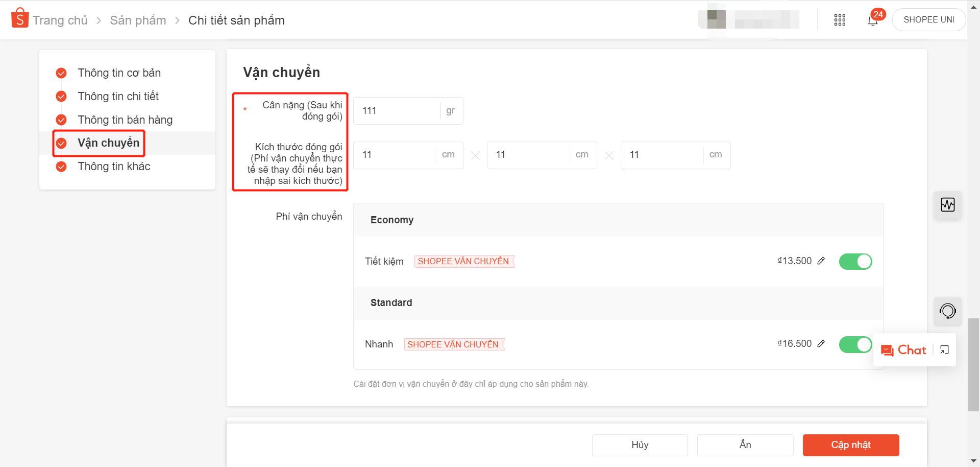Open Sản phẩm breadcrumb link
This screenshot has height=467, width=980.
click(x=138, y=20)
